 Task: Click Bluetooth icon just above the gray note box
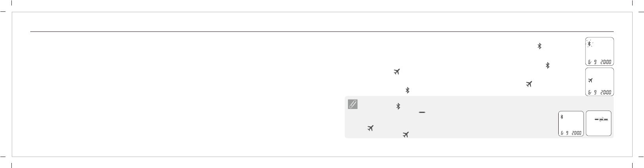[x=408, y=90]
